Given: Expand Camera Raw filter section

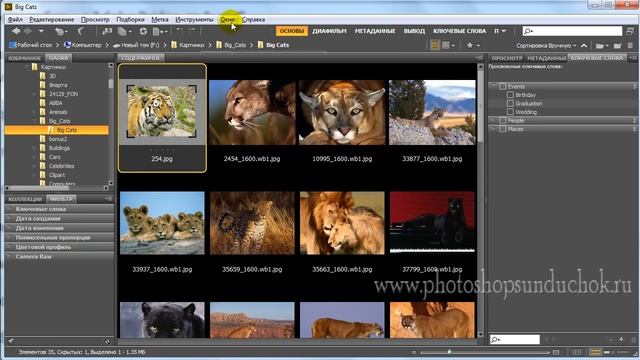Looking at the screenshot, I should pos(60,256).
